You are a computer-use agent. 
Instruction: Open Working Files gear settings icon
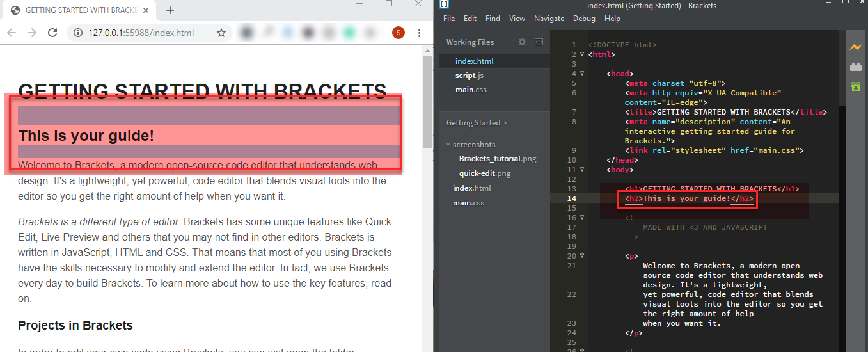pos(522,42)
